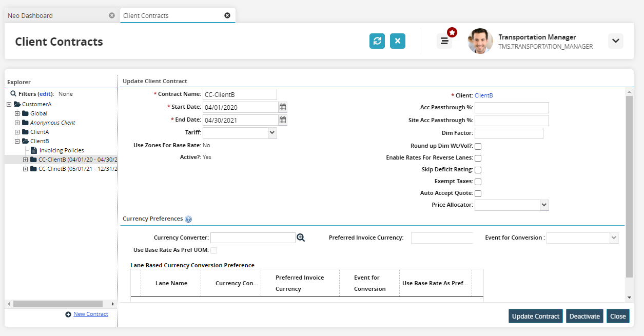The width and height of the screenshot is (644, 336).
Task: Click the Currency Preferences help icon
Action: (x=188, y=219)
